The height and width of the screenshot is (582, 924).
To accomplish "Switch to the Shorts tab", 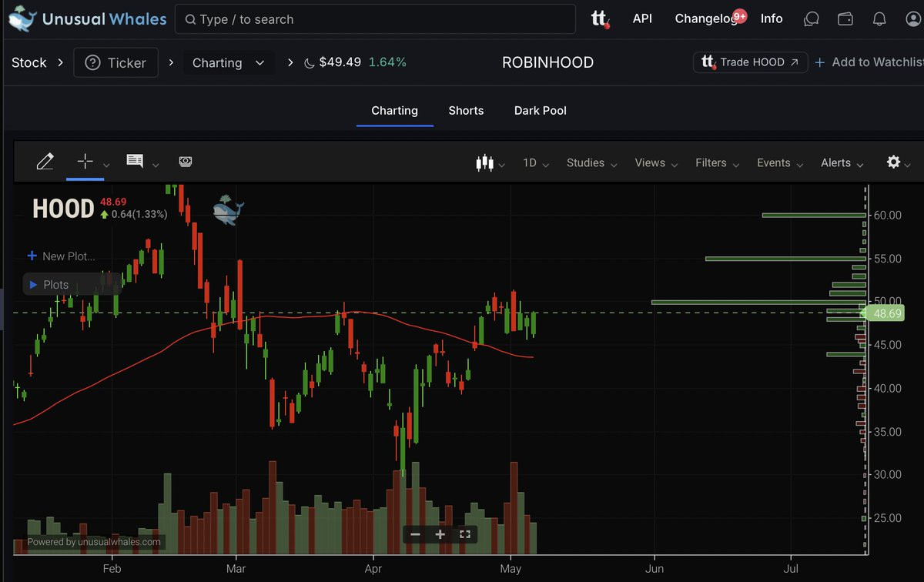I will 466,111.
